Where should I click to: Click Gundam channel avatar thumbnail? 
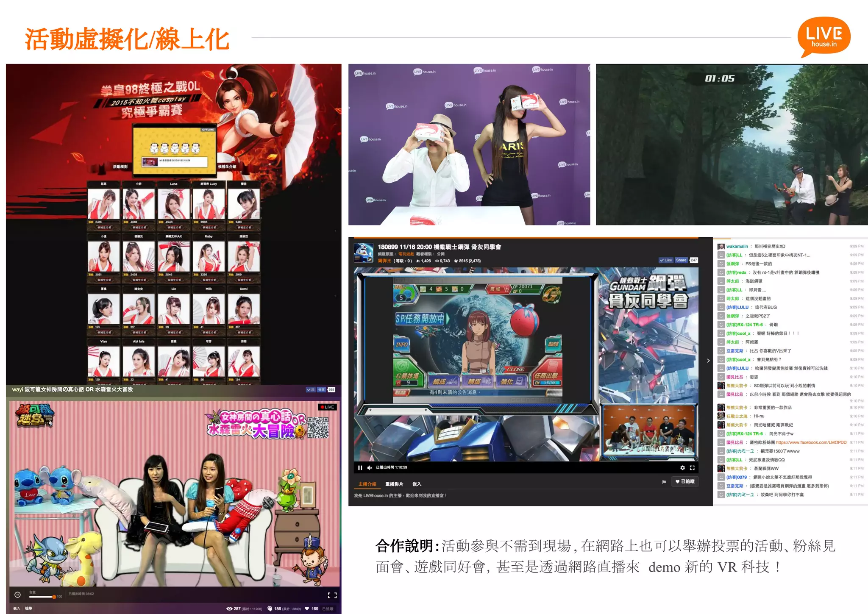363,253
